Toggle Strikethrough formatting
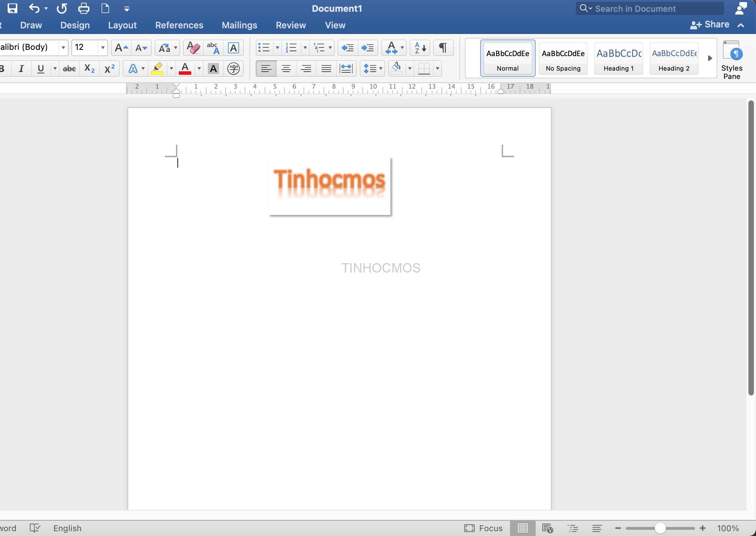This screenshot has width=756, height=536. pos(69,69)
